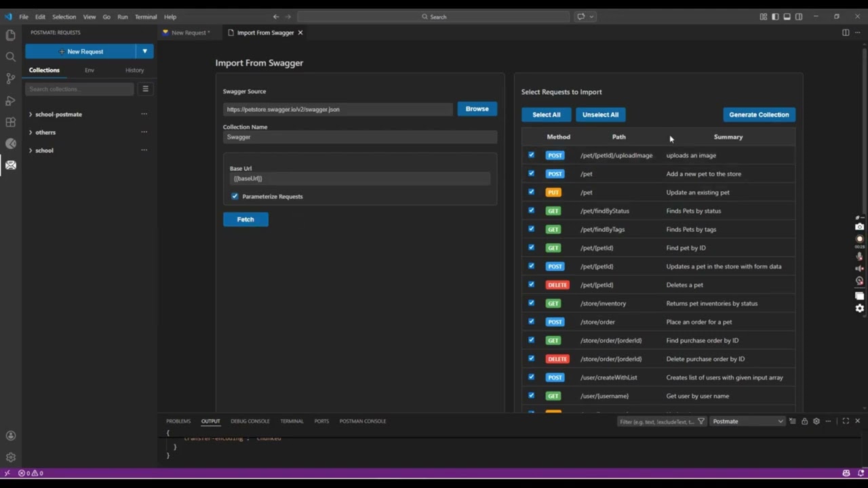
Task: Open the Terminal menu
Action: pyautogui.click(x=146, y=16)
